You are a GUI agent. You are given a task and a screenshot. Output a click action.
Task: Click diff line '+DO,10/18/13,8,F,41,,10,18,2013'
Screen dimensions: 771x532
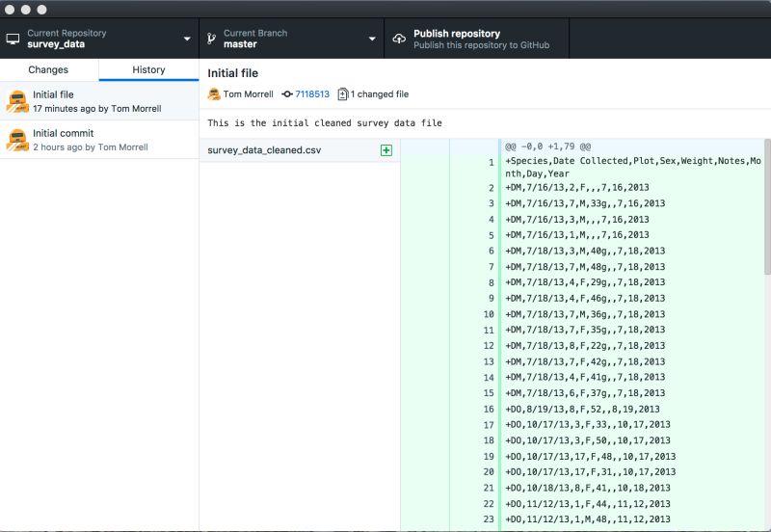click(588, 488)
